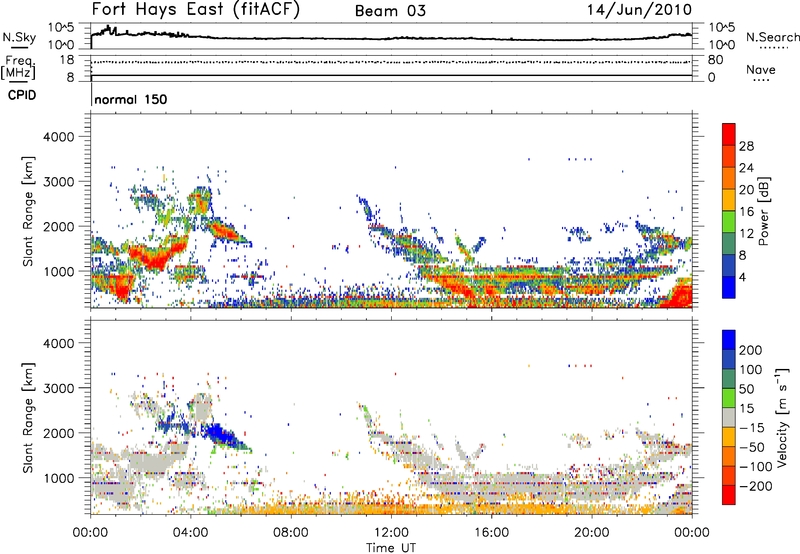
Task: Click the '-15' label on the Velocity colorbar
Action: (752, 428)
